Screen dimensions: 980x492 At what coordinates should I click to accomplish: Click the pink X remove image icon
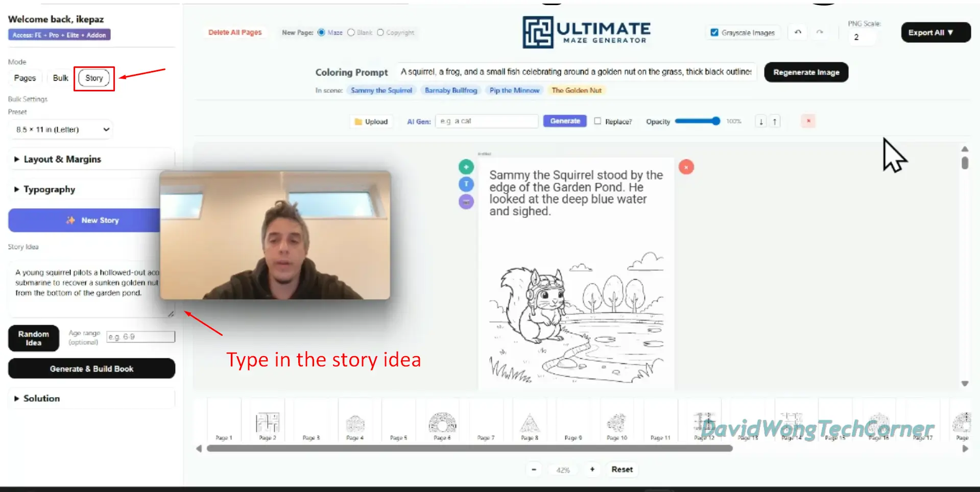coord(808,121)
